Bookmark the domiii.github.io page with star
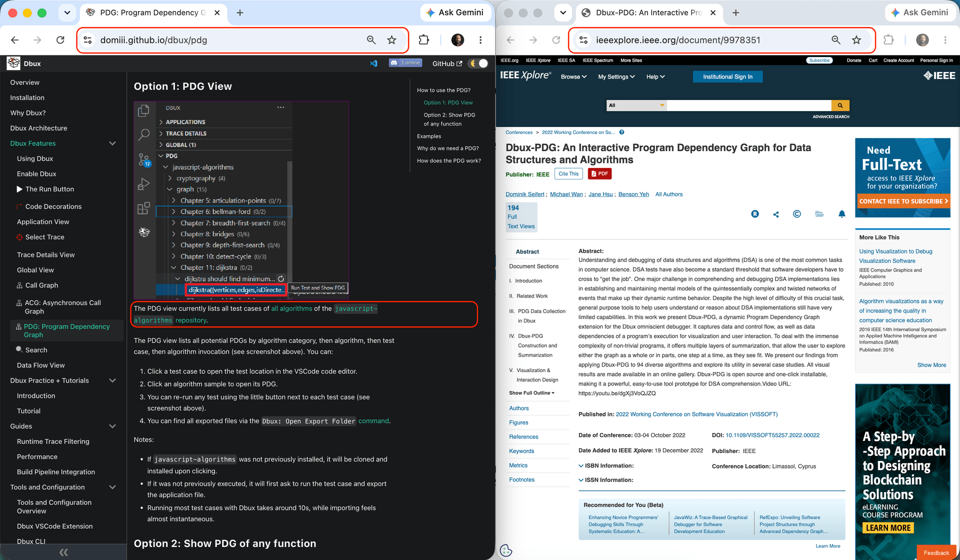Viewport: 960px width, 560px height. [x=392, y=40]
